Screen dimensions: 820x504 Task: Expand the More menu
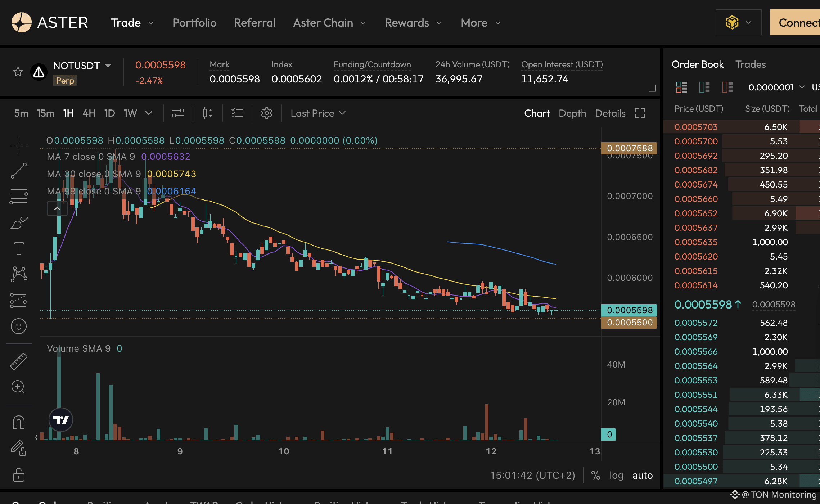481,23
